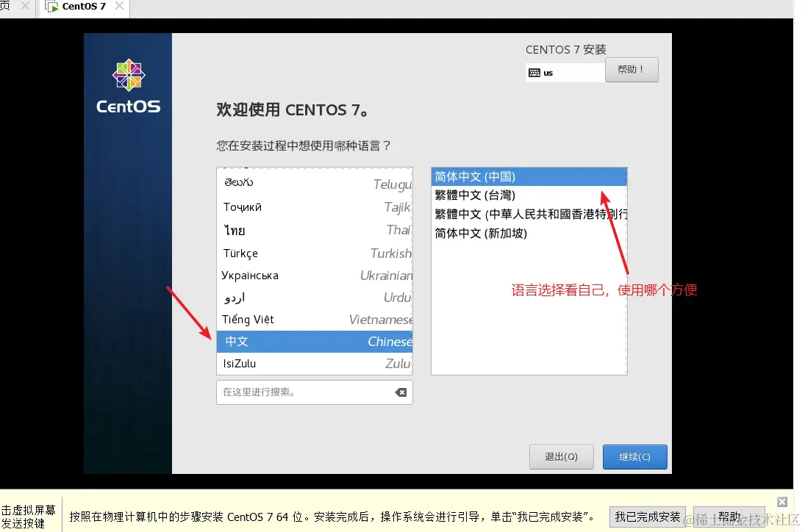This screenshot has height=532, width=805.
Task: Select Tajik (Тоҷикӣ) language
Action: [314, 206]
